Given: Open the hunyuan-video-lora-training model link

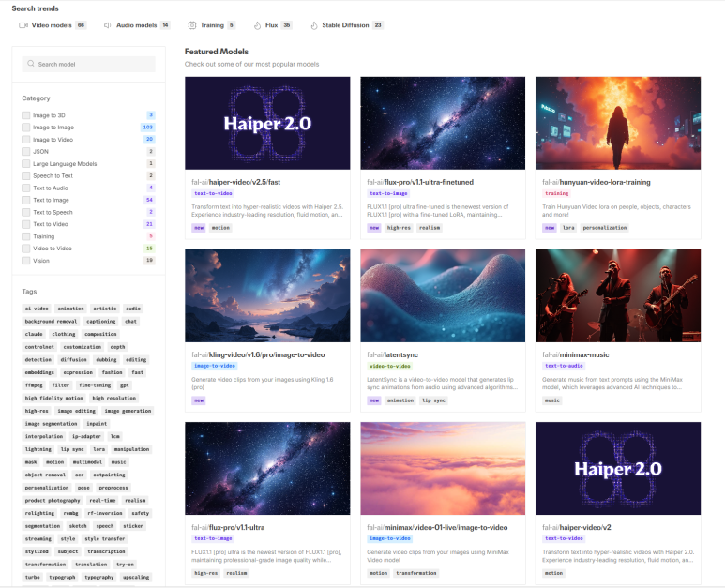Looking at the screenshot, I should click(x=597, y=182).
